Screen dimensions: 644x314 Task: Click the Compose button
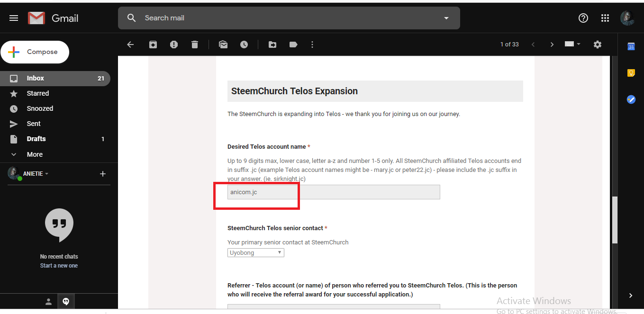click(x=35, y=52)
